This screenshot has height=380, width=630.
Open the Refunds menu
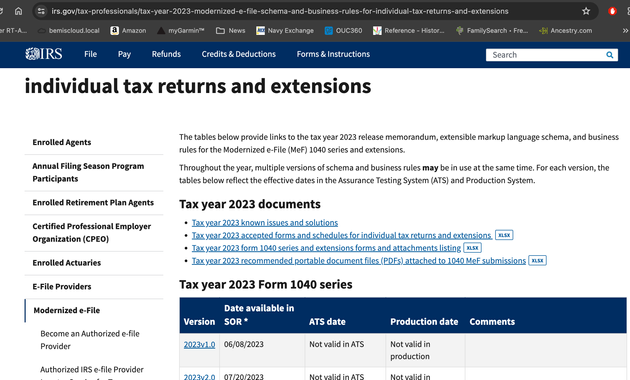pyautogui.click(x=166, y=54)
